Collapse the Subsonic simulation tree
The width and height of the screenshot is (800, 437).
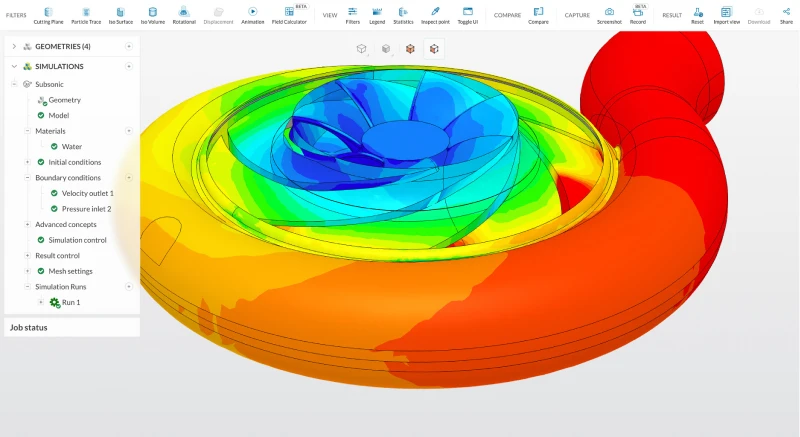14,84
